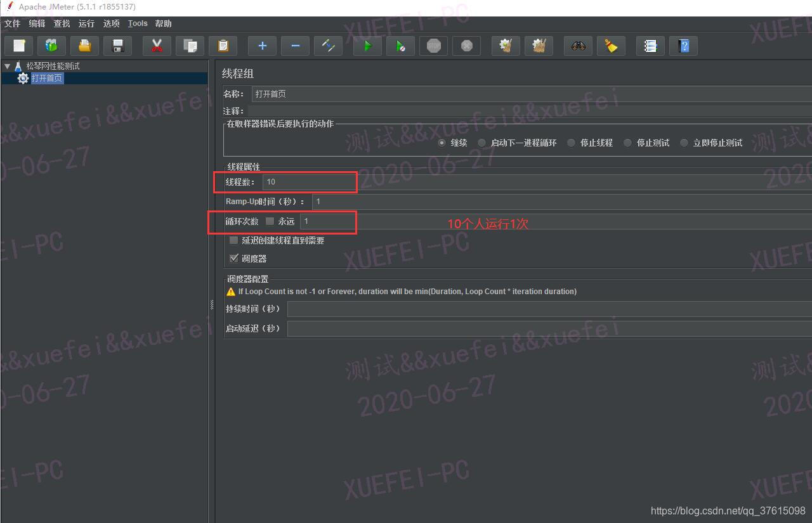Open the Search icon (binoculars)
Viewport: 812px width, 523px height.
pos(578,46)
